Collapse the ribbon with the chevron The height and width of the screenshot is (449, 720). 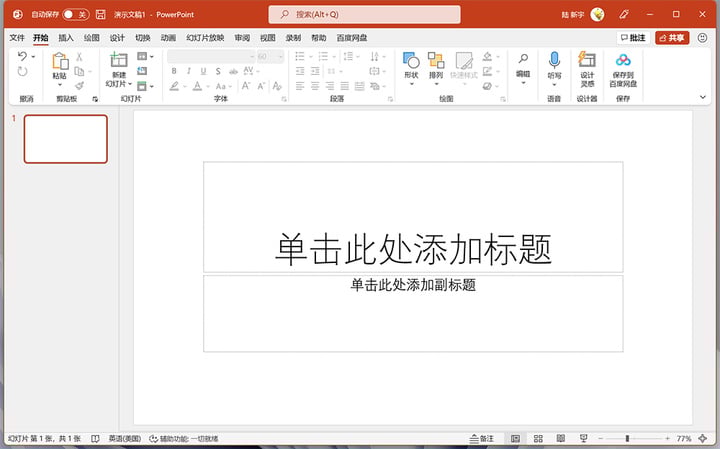703,97
